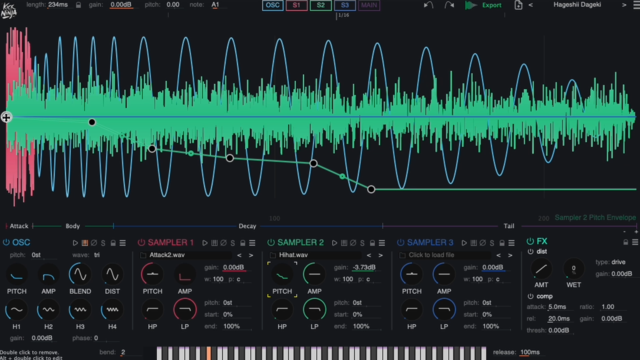Open Sampler 2 menu icon

[382, 243]
